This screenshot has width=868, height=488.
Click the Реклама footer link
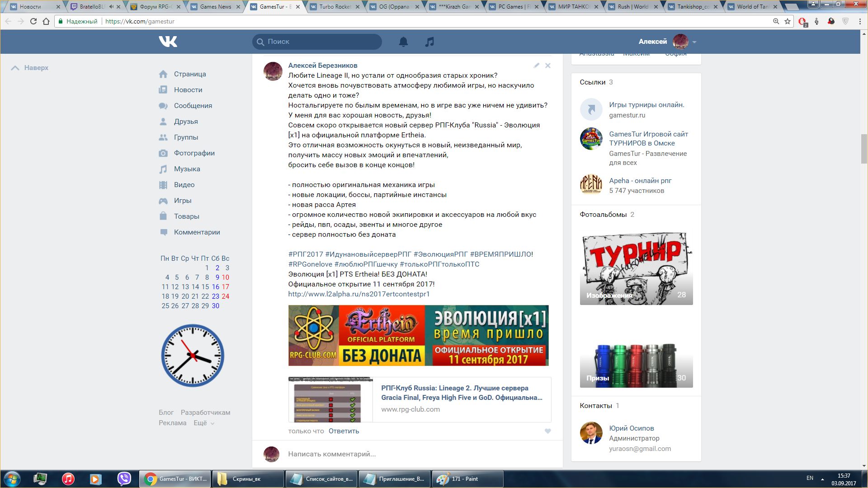172,423
